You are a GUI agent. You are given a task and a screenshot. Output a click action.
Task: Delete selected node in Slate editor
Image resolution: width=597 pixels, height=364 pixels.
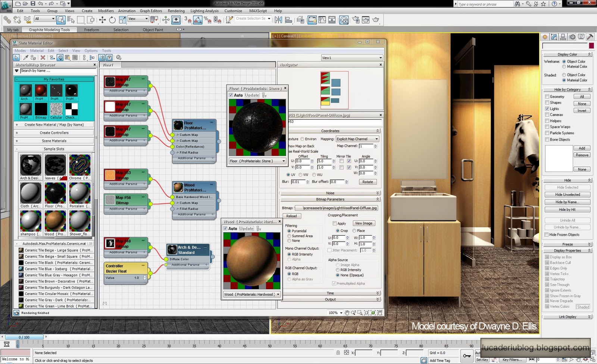[x=43, y=57]
